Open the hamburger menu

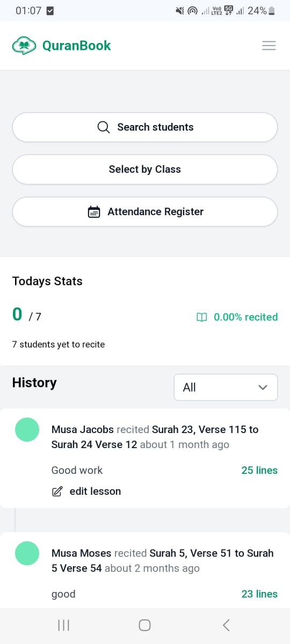[269, 46]
